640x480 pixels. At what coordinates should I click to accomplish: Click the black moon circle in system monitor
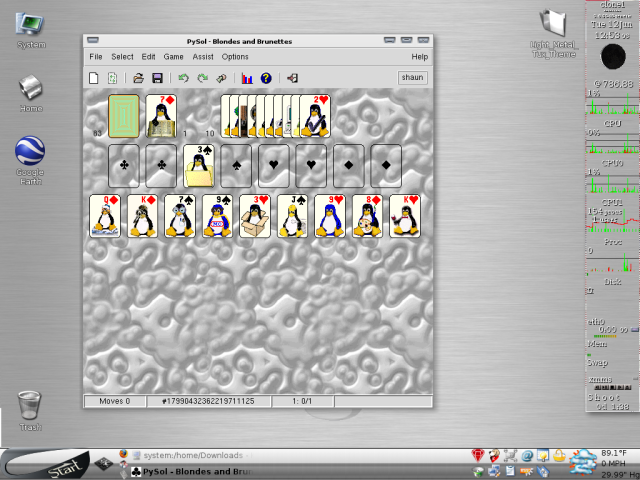coord(613,57)
